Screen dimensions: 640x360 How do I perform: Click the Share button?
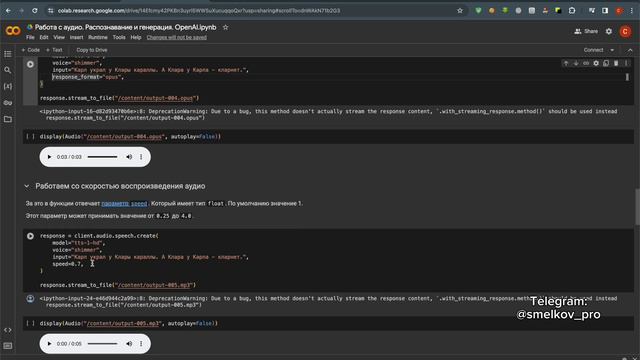click(586, 31)
